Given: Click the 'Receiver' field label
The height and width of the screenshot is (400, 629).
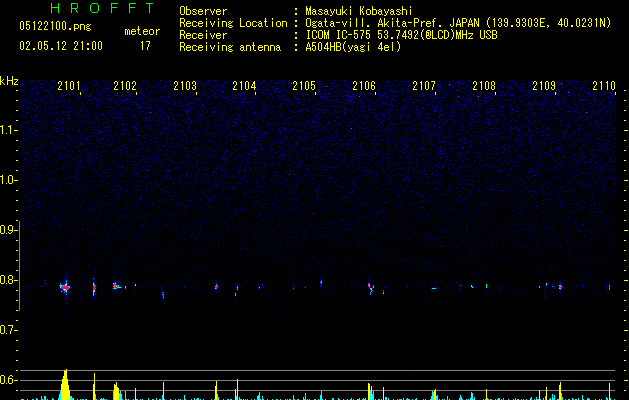Looking at the screenshot, I should point(203,35).
